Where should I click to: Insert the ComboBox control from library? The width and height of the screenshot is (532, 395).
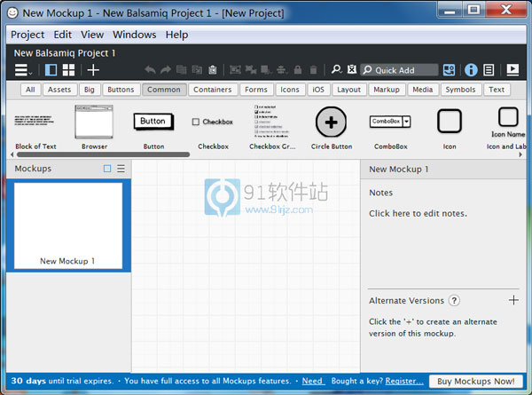tap(390, 122)
